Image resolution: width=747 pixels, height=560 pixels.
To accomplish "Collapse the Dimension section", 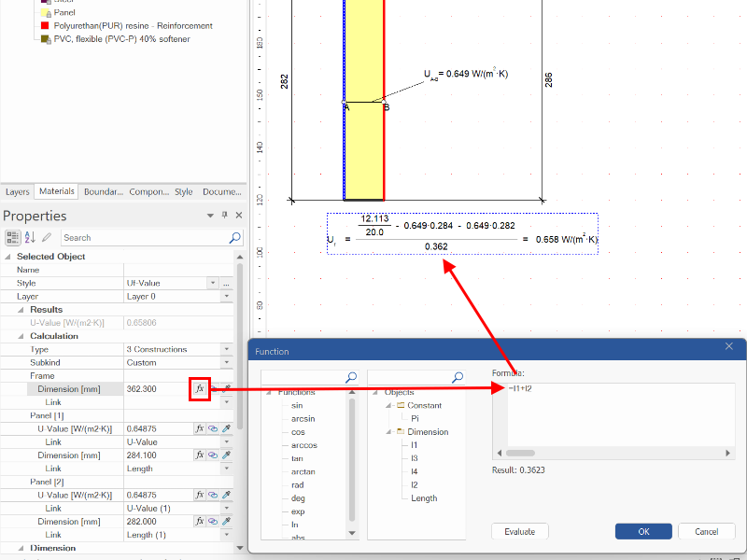I will [21, 548].
